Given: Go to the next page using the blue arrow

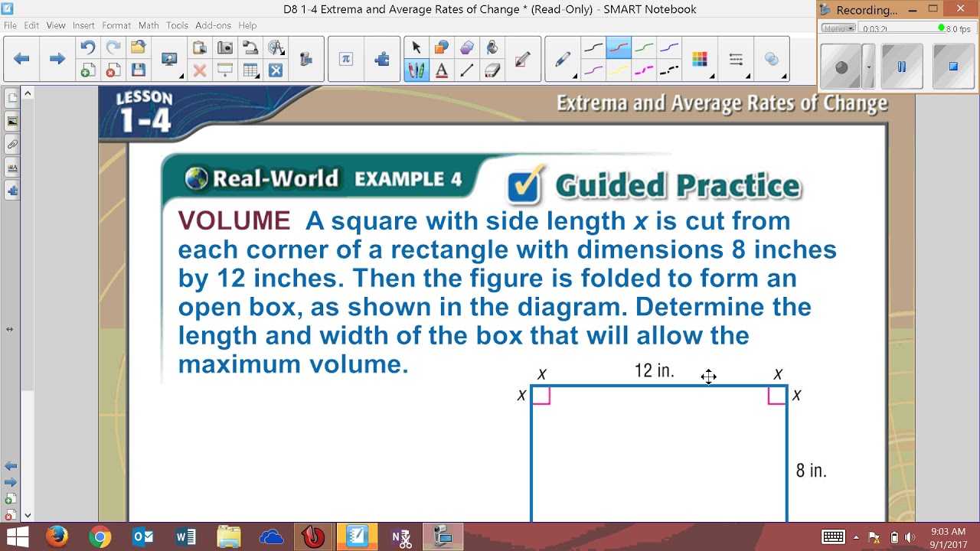Looking at the screenshot, I should point(57,59).
